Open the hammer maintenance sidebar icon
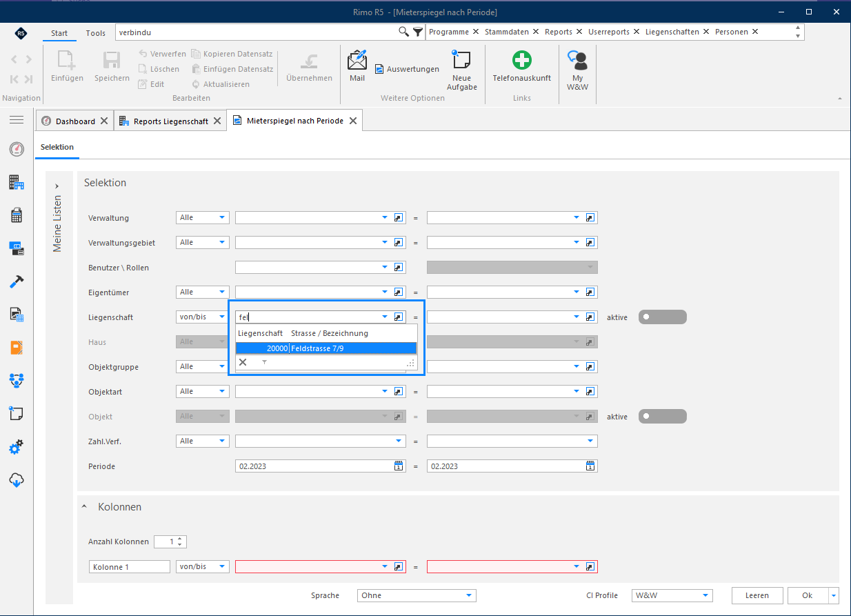The width and height of the screenshot is (851, 616). 17,281
